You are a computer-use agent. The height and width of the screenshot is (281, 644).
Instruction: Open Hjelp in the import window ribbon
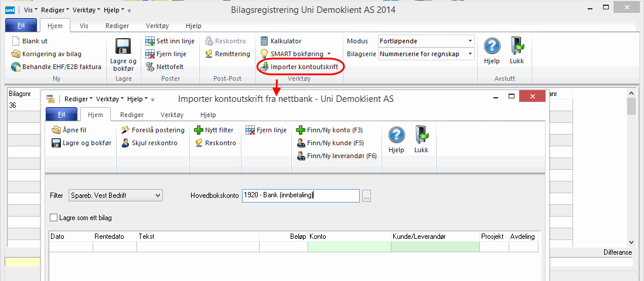(x=397, y=140)
